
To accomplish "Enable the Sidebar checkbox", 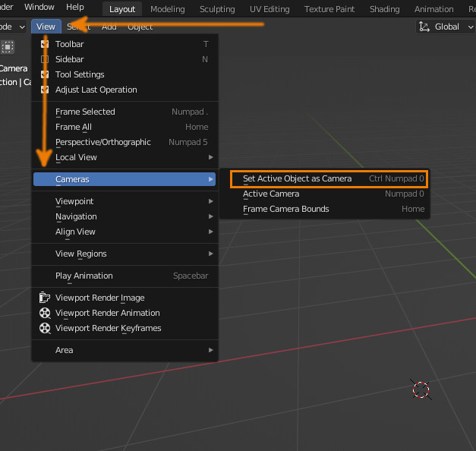I will [x=45, y=59].
